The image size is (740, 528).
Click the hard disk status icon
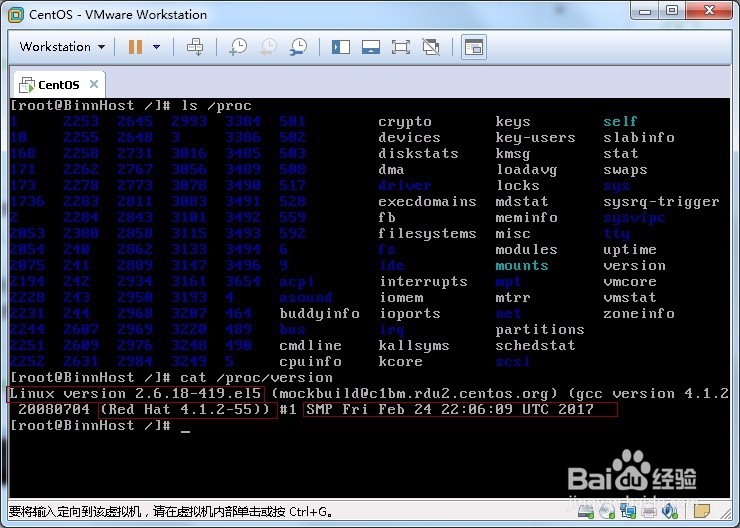(x=586, y=511)
